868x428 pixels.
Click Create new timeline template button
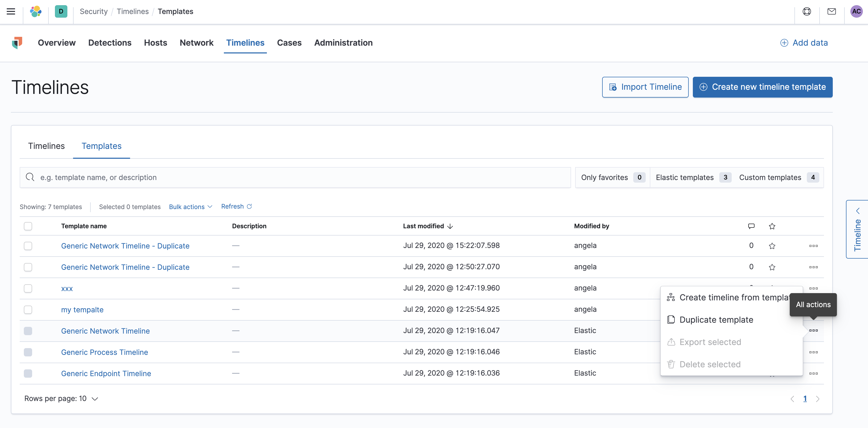click(x=762, y=87)
